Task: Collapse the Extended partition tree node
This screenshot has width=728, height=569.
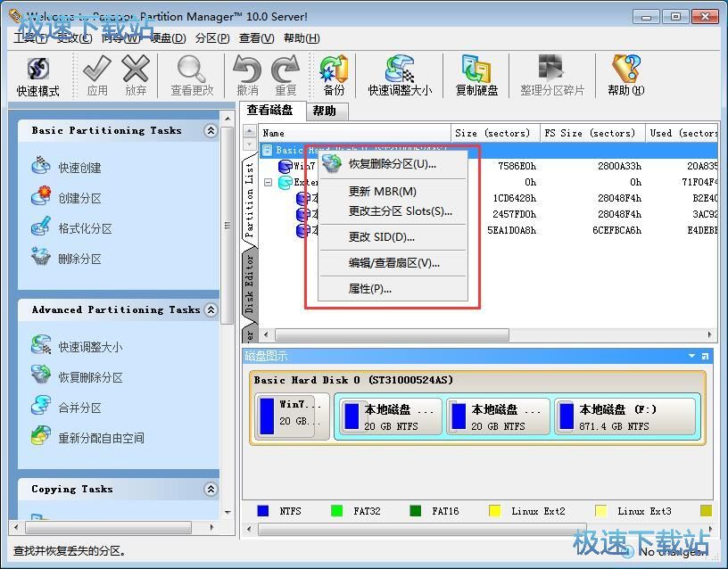Action: click(x=269, y=183)
